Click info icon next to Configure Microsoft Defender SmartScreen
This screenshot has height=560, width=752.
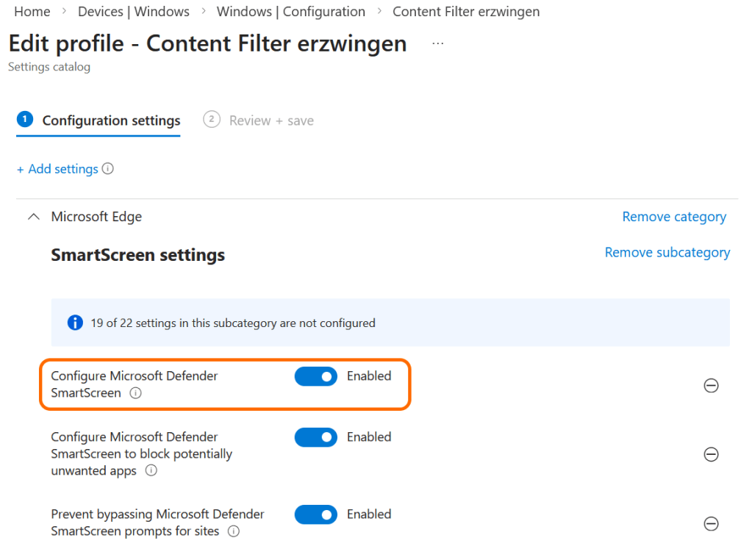coord(135,393)
